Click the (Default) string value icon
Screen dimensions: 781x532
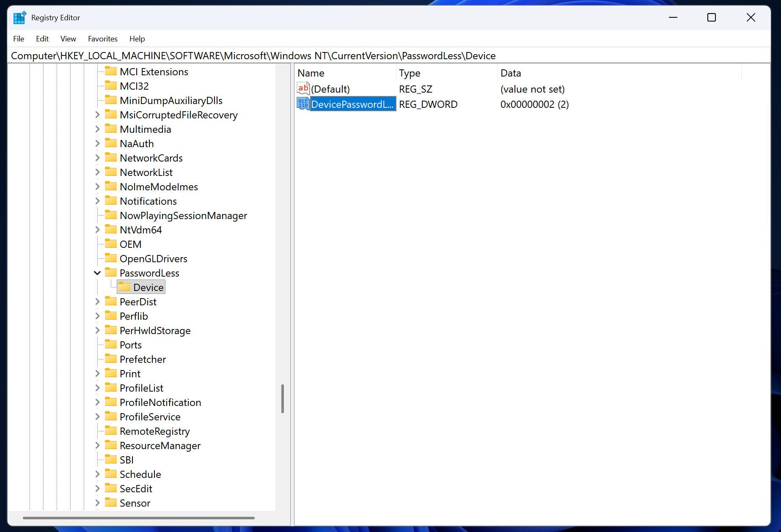(303, 89)
